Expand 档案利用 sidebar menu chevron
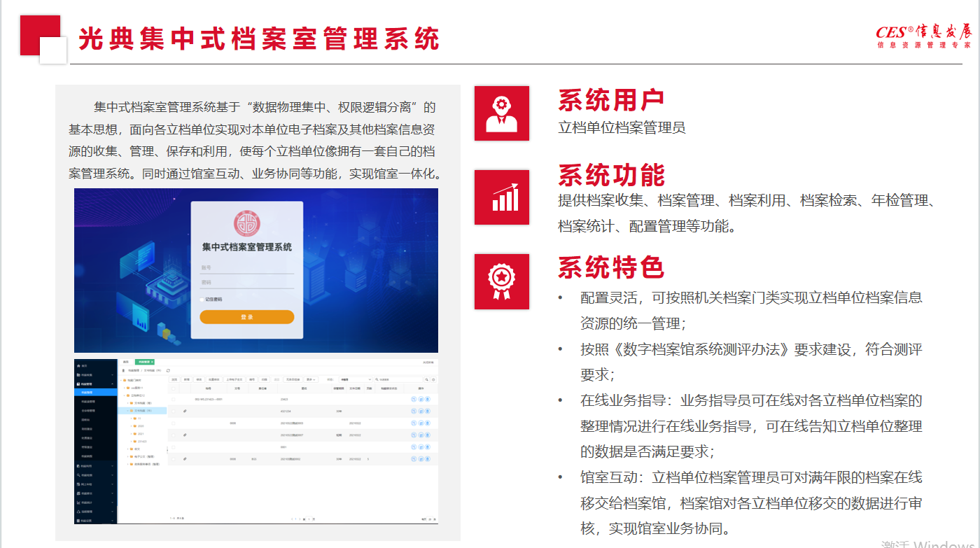 click(113, 466)
